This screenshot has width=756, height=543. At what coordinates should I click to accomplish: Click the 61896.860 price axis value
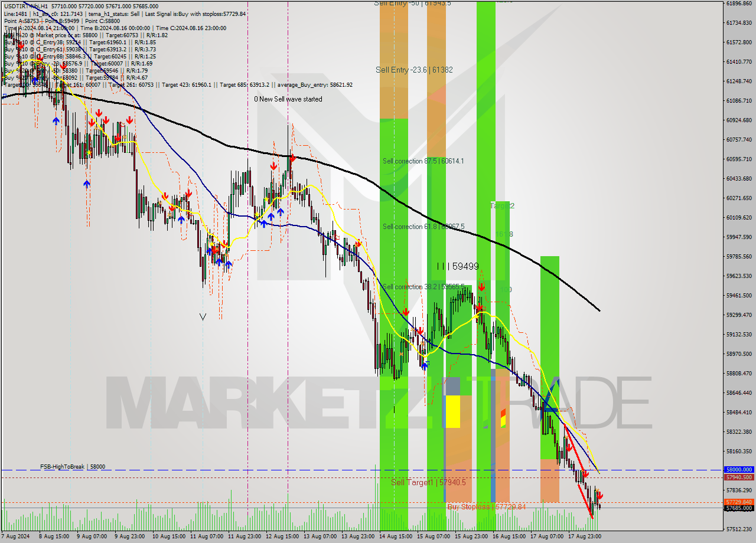click(739, 3)
